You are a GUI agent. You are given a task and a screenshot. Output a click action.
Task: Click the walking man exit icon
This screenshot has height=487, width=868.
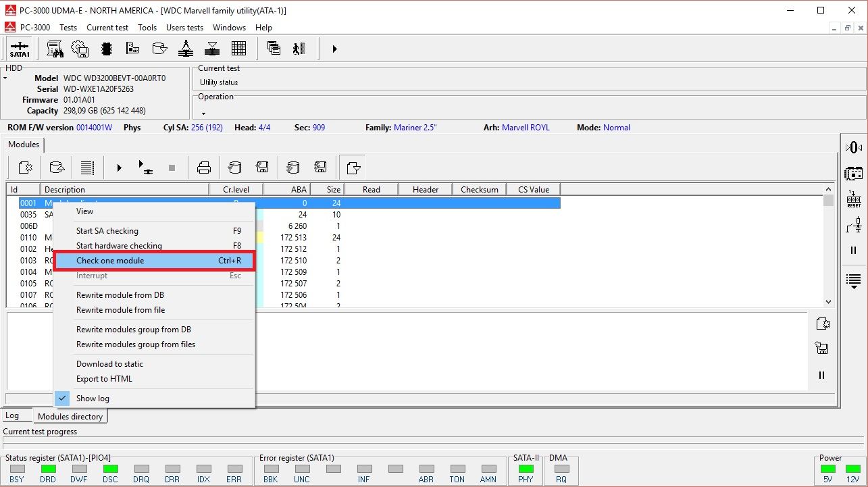299,49
